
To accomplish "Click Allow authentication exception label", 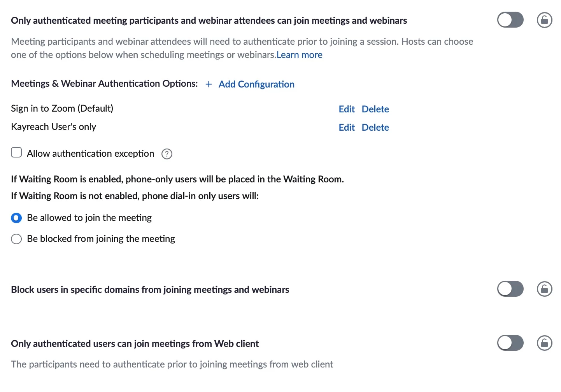I will 91,154.
